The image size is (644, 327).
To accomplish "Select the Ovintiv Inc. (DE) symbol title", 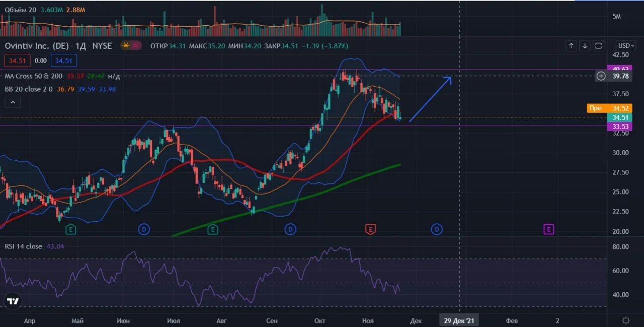I will click(x=37, y=46).
